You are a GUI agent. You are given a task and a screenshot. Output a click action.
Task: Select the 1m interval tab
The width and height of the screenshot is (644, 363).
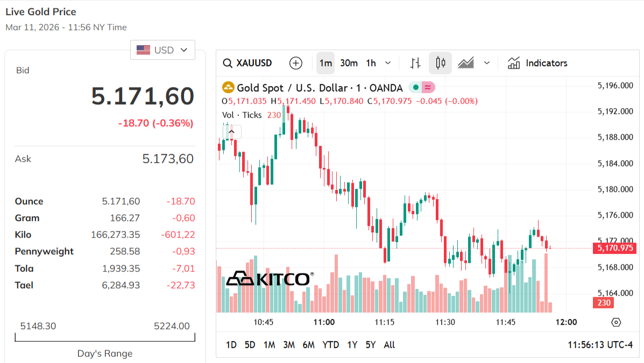pyautogui.click(x=325, y=63)
